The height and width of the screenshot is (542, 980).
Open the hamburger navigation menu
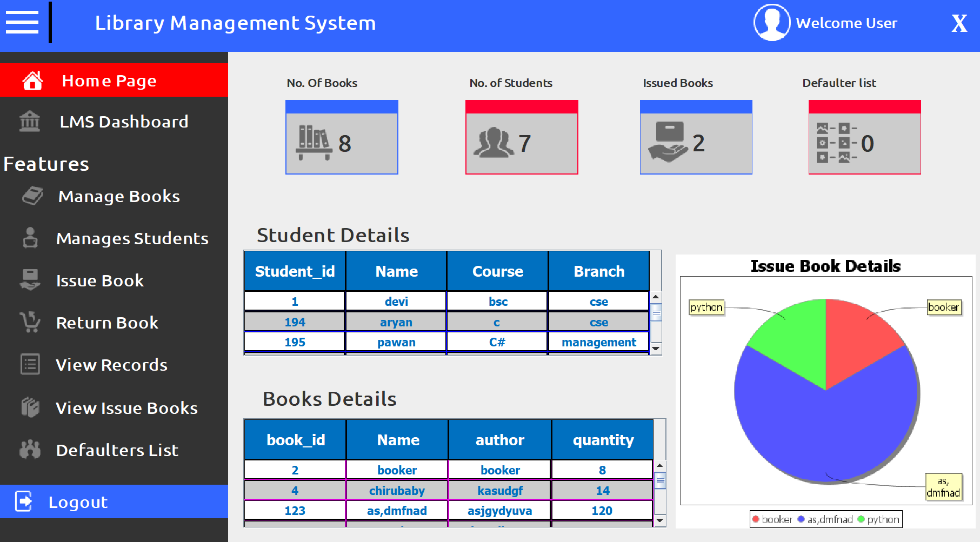[x=22, y=22]
